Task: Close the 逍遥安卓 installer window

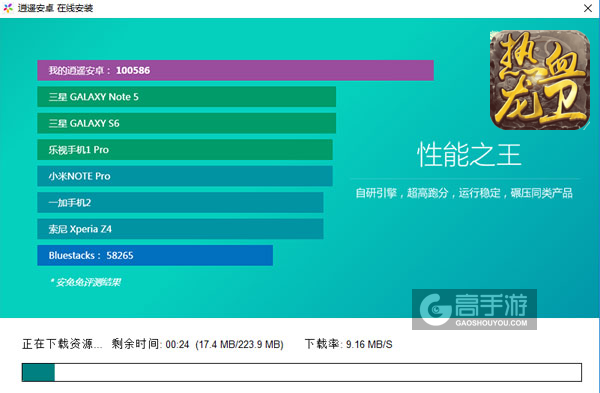Action: pyautogui.click(x=588, y=8)
